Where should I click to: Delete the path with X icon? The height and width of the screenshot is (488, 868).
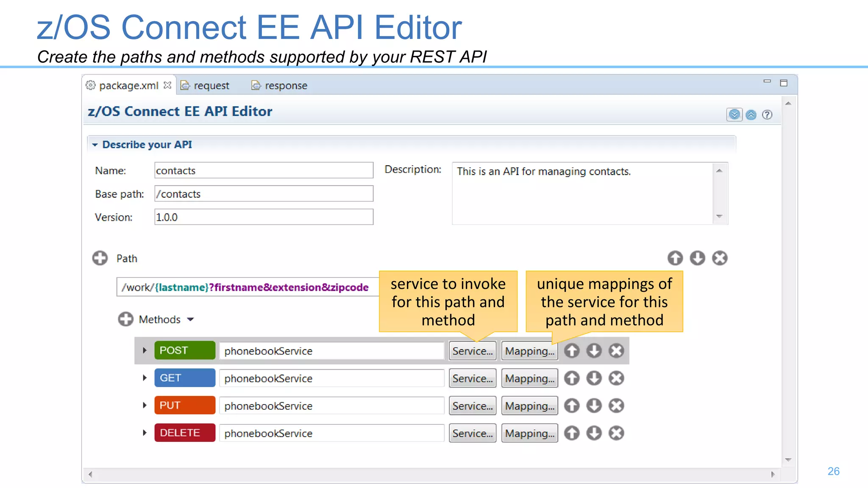(720, 258)
